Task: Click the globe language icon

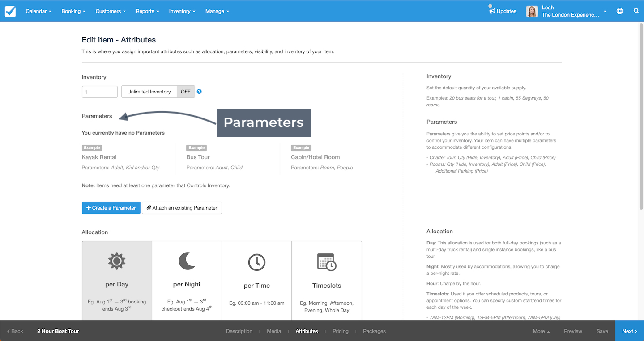Action: click(619, 11)
